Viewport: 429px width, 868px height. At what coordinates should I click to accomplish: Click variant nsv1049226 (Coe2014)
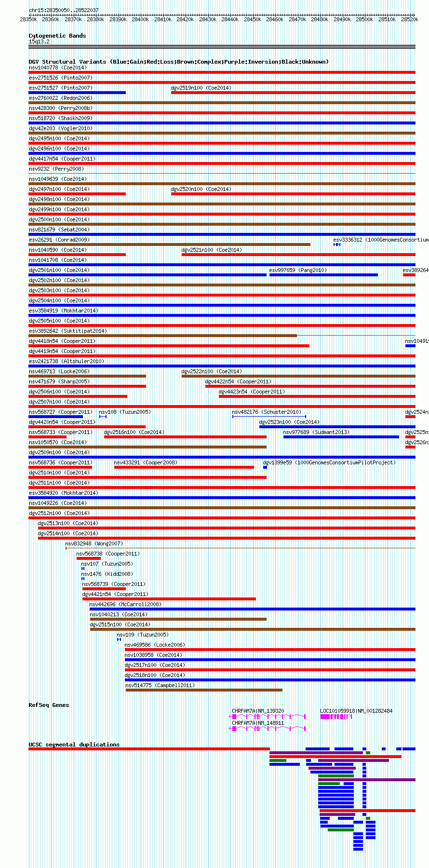(58, 503)
